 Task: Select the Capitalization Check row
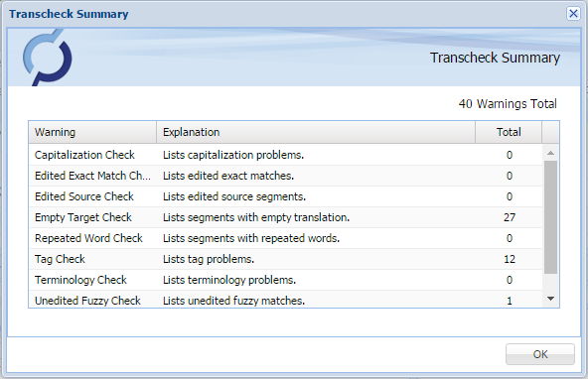coord(285,155)
